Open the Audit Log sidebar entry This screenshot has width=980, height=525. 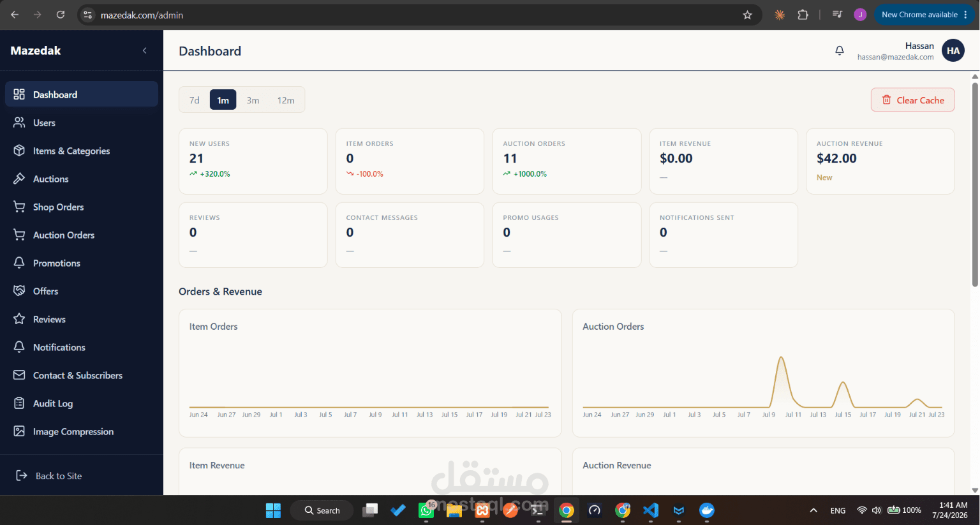pos(82,403)
